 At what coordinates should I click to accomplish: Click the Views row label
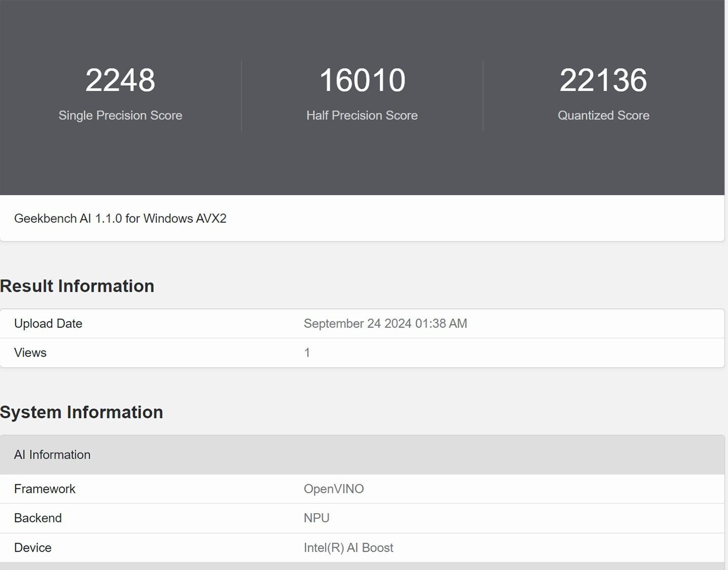click(30, 353)
